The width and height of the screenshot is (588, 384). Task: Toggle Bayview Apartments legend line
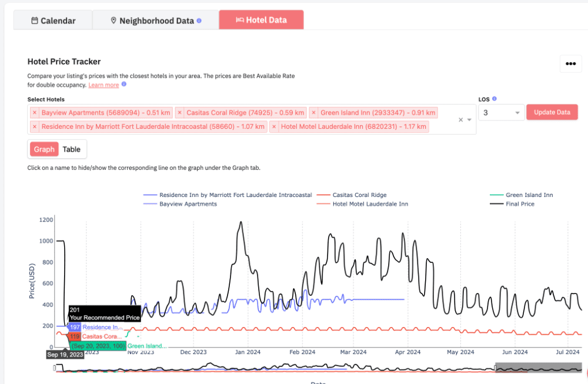tap(180, 204)
